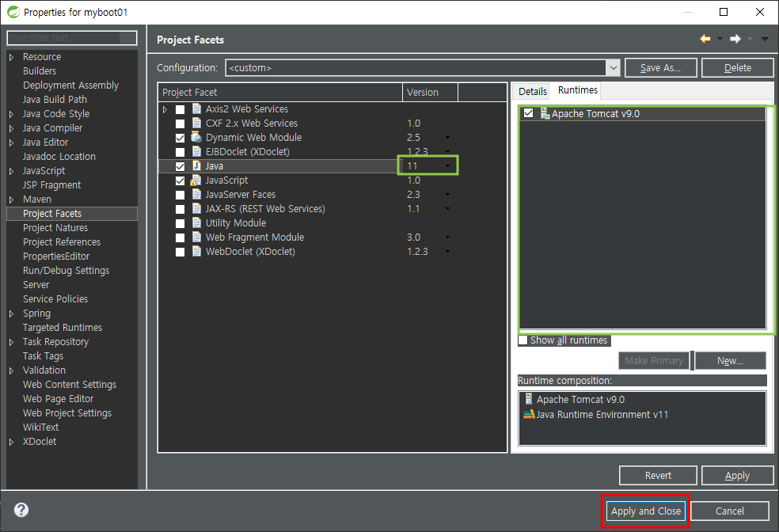Click the JavaScript facet lock icon
Image resolution: width=779 pixels, height=532 pixels.
pyautogui.click(x=196, y=180)
